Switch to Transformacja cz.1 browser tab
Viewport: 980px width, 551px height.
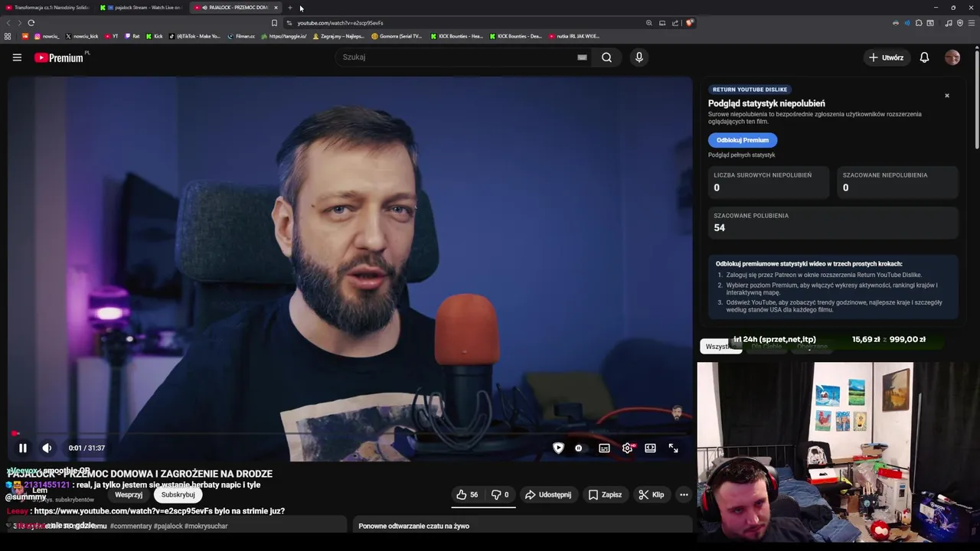[x=46, y=8]
